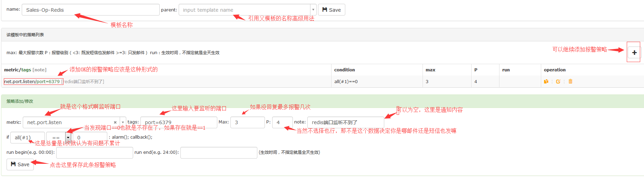Click the Max alarm count field

[247, 122]
